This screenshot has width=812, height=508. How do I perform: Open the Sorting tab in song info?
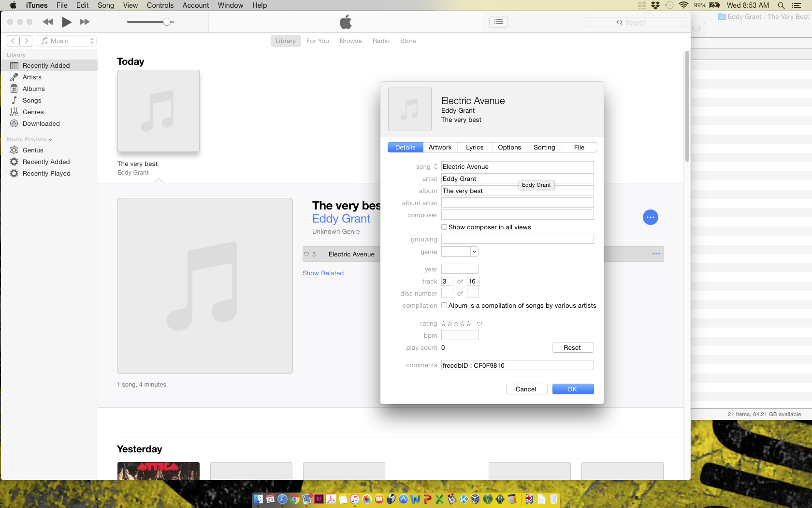[x=544, y=147]
